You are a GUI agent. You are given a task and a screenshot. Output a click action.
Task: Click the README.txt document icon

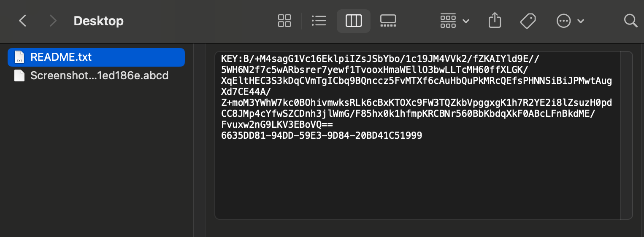19,57
